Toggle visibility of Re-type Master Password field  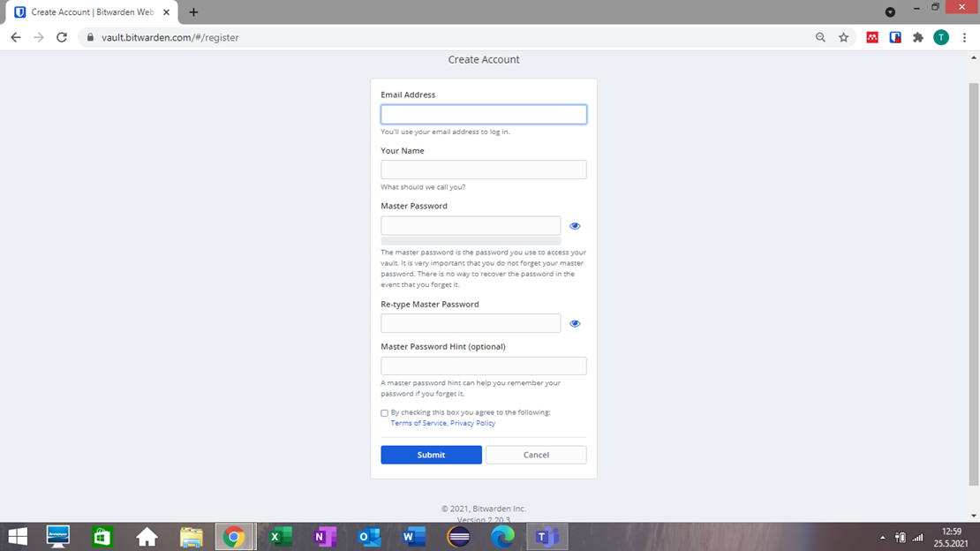click(x=575, y=323)
